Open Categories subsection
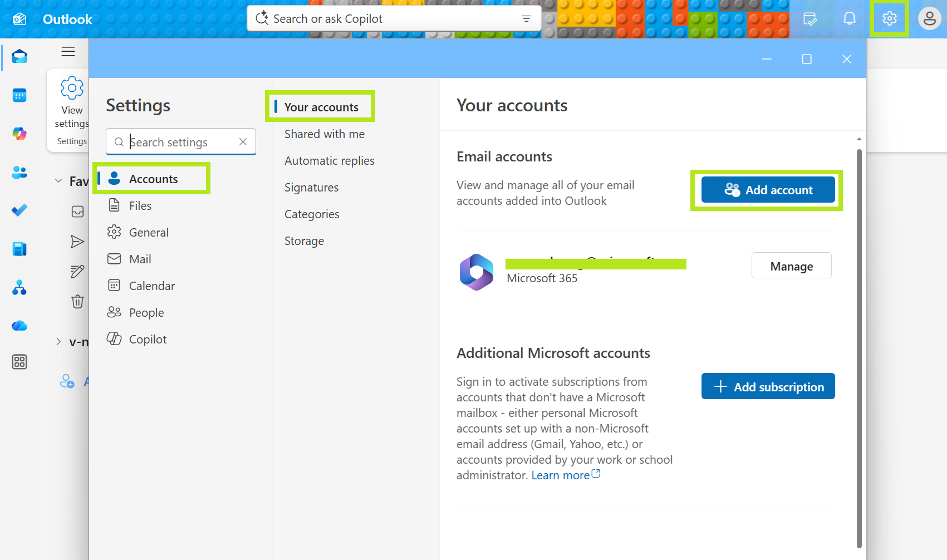 [312, 214]
